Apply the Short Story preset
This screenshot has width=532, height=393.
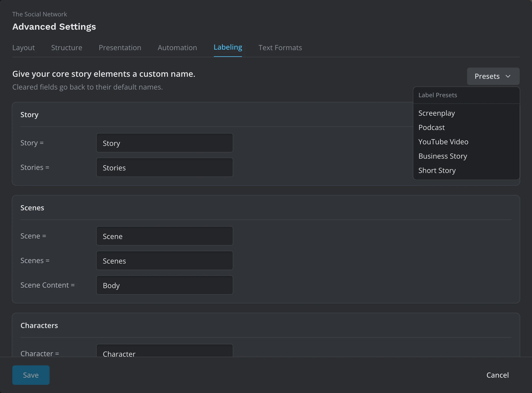[466, 170]
